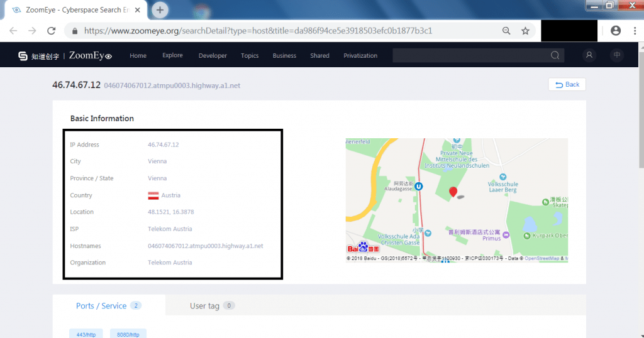Click the Volksschule Ada Christen Gasse marker
Viewport: 644px width, 338px height.
pos(428,233)
